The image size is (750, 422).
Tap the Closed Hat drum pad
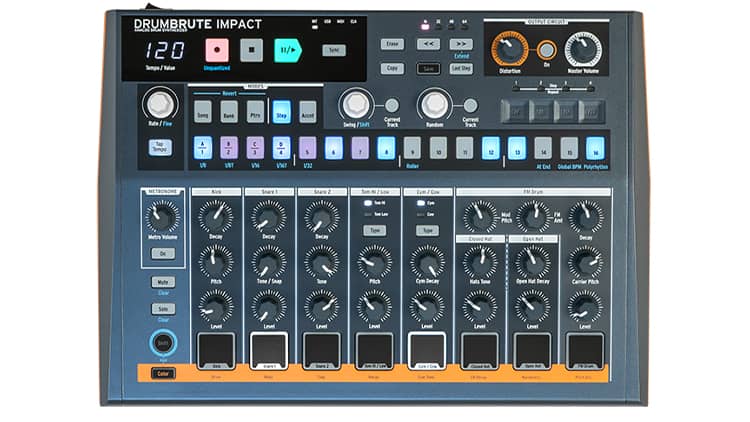[480, 351]
